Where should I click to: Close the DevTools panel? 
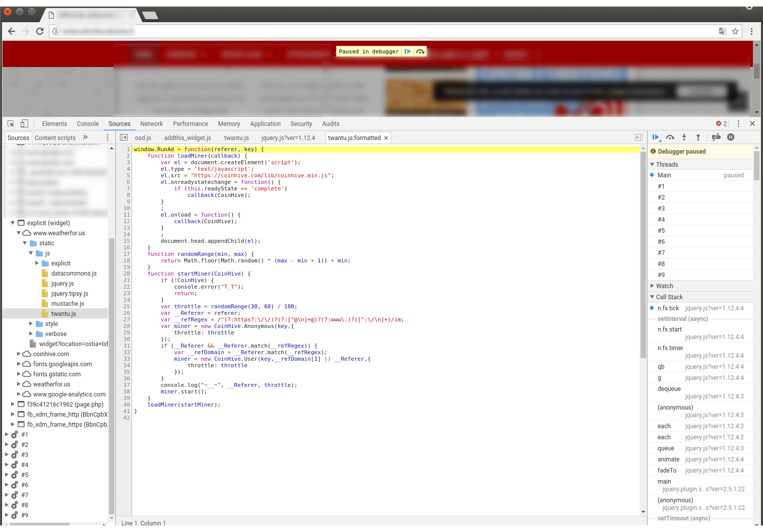point(752,123)
